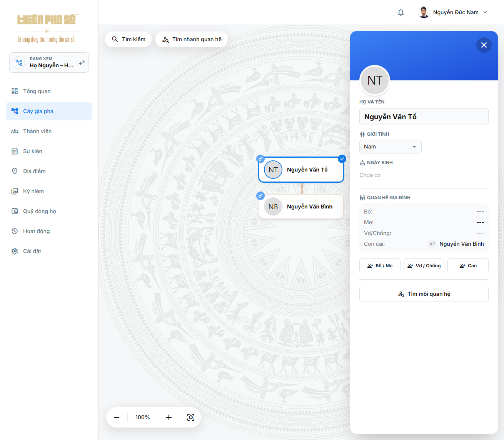Go to Tổng quan menu item
The height and width of the screenshot is (440, 504).
[49, 91]
